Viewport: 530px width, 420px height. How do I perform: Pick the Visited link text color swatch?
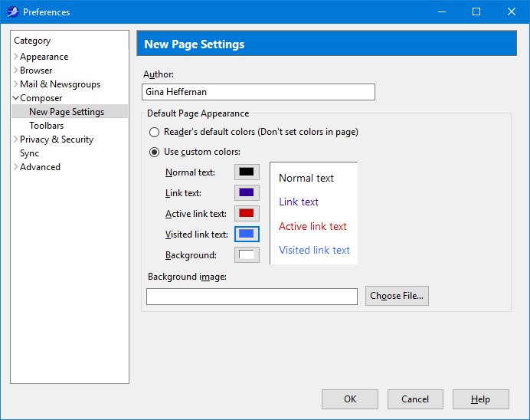tap(247, 234)
